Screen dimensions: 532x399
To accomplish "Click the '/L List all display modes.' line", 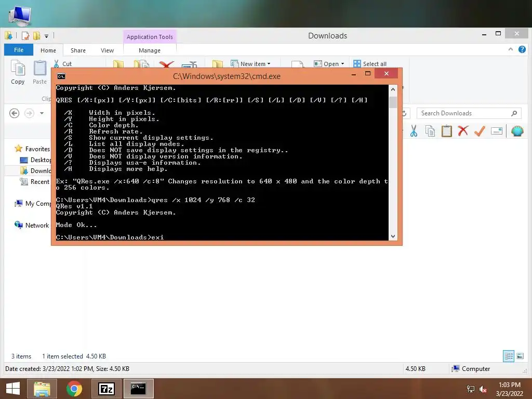I will [124, 144].
